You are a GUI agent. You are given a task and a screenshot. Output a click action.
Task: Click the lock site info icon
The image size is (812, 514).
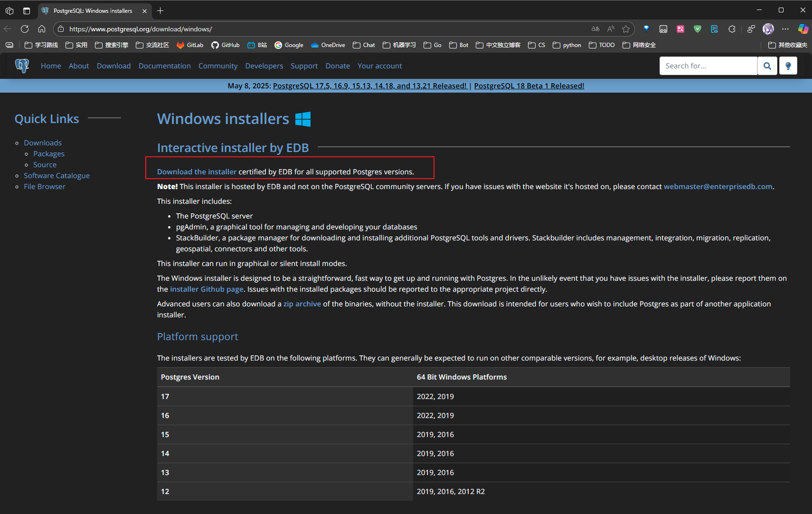pos(61,29)
